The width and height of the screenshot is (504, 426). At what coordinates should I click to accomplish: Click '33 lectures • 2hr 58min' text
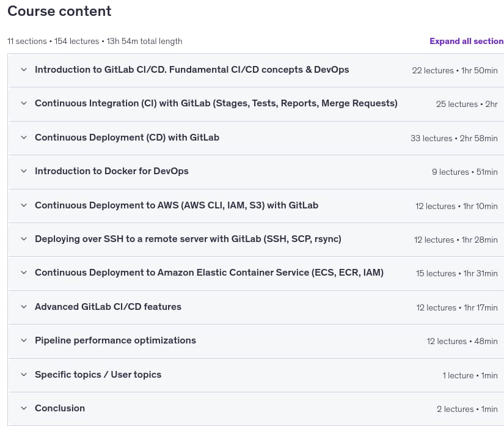coord(454,138)
